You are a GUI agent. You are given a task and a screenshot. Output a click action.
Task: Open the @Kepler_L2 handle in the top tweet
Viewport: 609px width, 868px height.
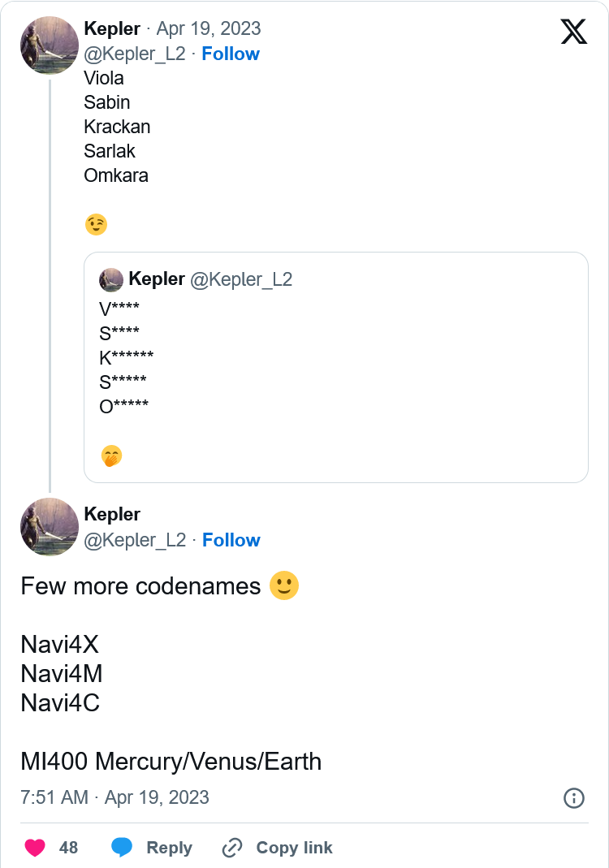point(135,54)
